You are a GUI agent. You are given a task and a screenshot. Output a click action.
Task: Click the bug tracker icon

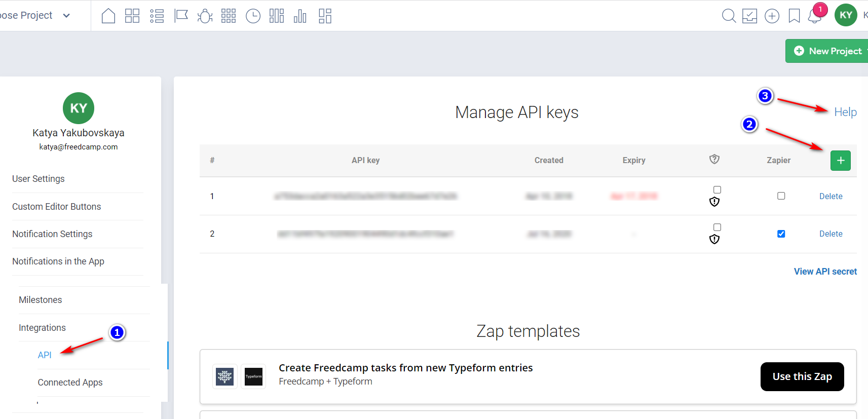coord(205,16)
